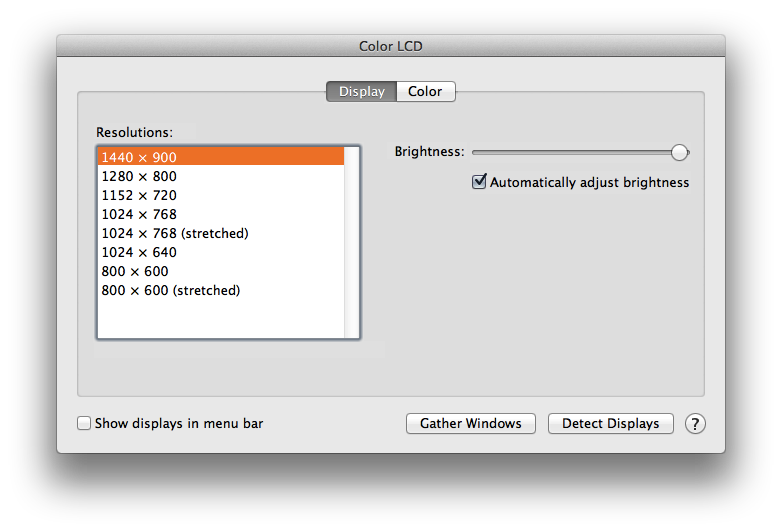This screenshot has height=532, width=782.
Task: Click the Brightness slider track middle
Action: click(x=581, y=153)
